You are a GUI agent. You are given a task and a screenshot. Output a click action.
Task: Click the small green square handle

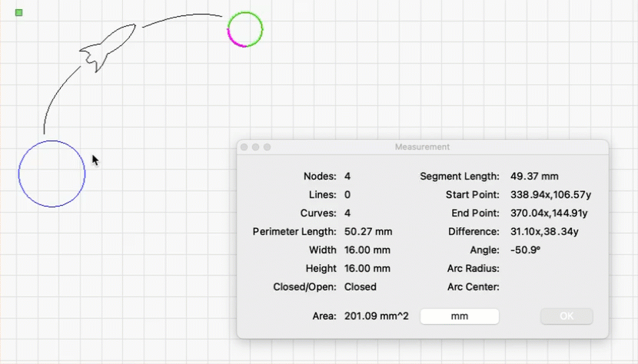click(19, 13)
